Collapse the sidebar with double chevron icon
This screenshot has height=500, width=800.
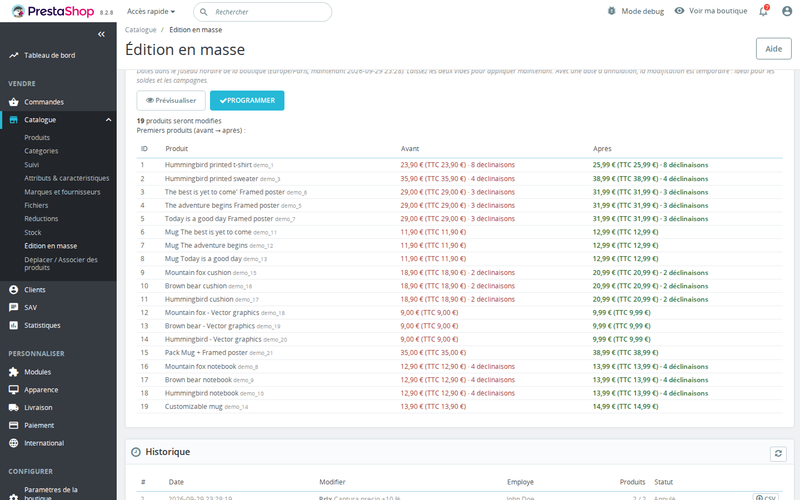(101, 34)
